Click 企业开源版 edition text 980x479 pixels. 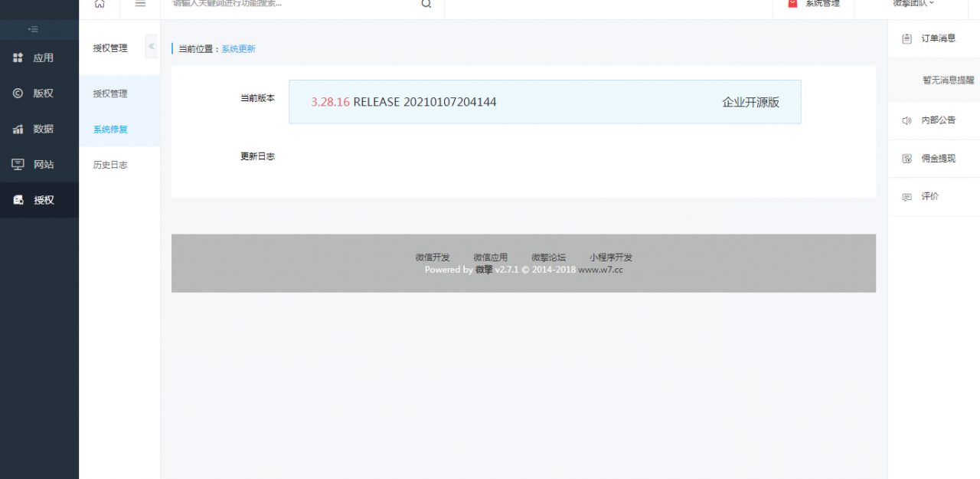751,102
